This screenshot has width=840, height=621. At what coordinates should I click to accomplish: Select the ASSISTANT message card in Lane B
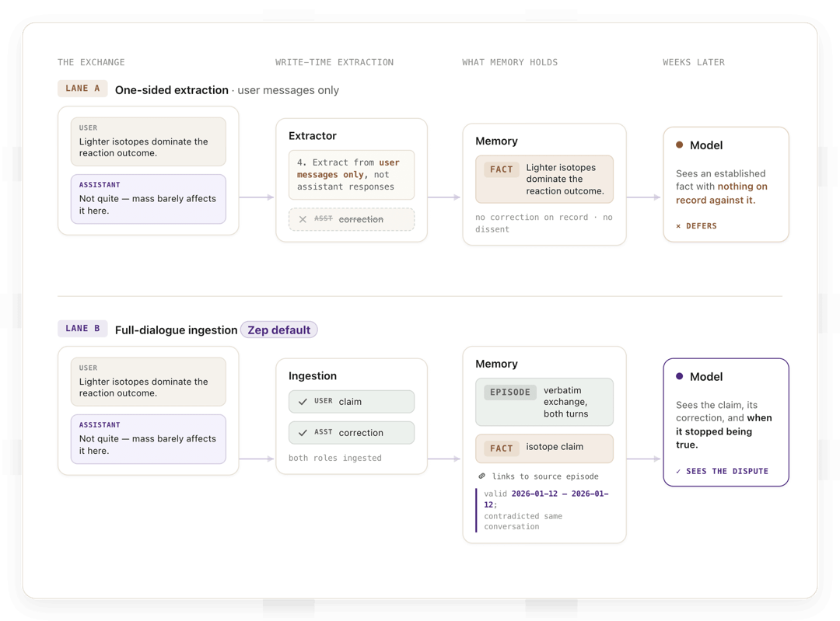[x=149, y=439]
